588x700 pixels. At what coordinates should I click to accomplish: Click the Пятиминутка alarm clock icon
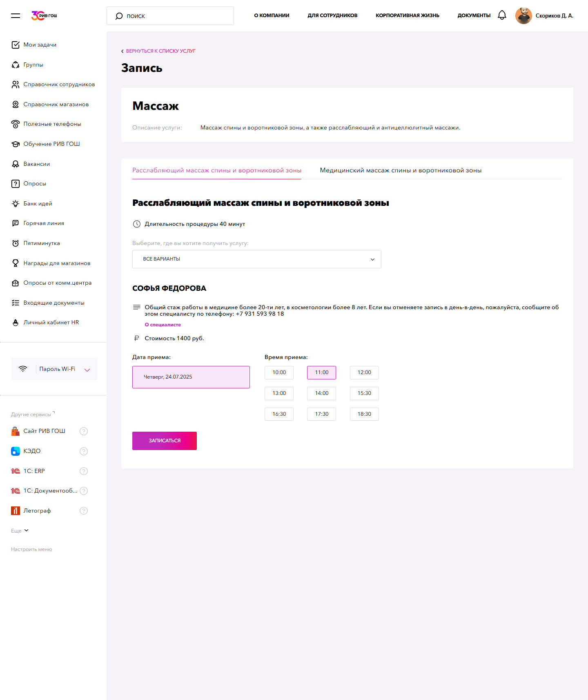click(x=16, y=243)
